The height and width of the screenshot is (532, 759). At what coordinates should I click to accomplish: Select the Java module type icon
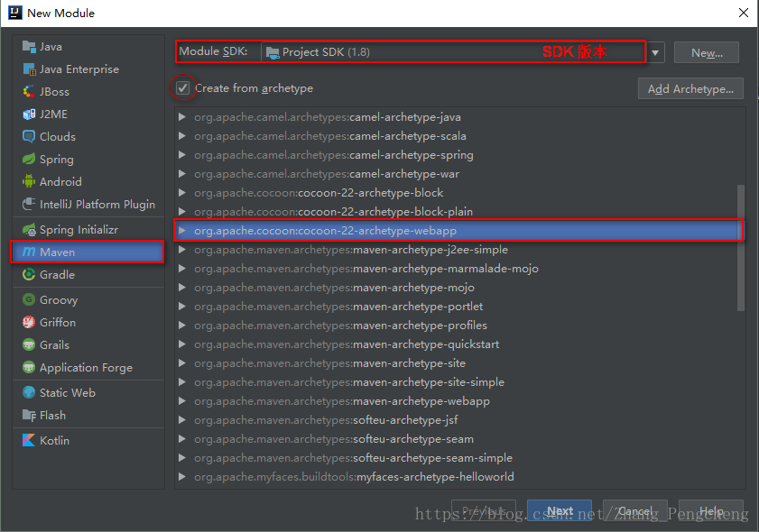(x=29, y=47)
